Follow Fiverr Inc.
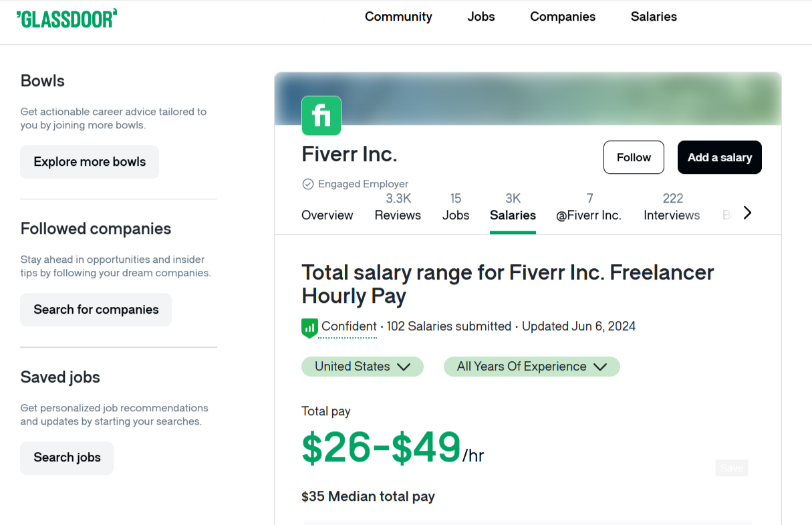 coord(633,157)
